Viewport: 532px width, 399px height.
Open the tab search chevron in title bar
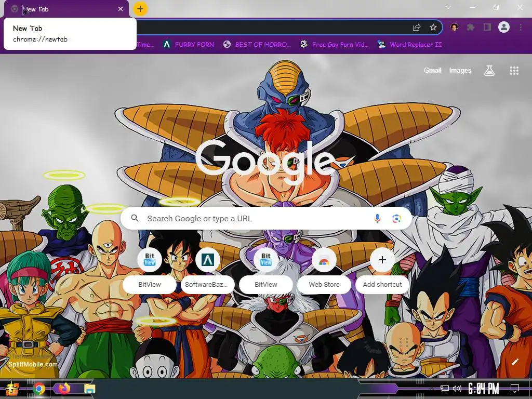tap(448, 7)
